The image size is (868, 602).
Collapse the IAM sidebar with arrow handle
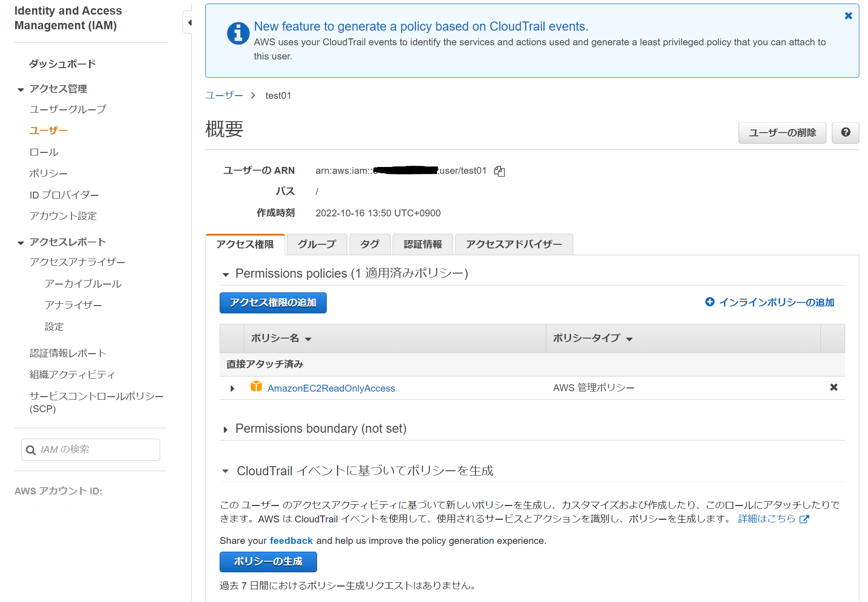(189, 22)
